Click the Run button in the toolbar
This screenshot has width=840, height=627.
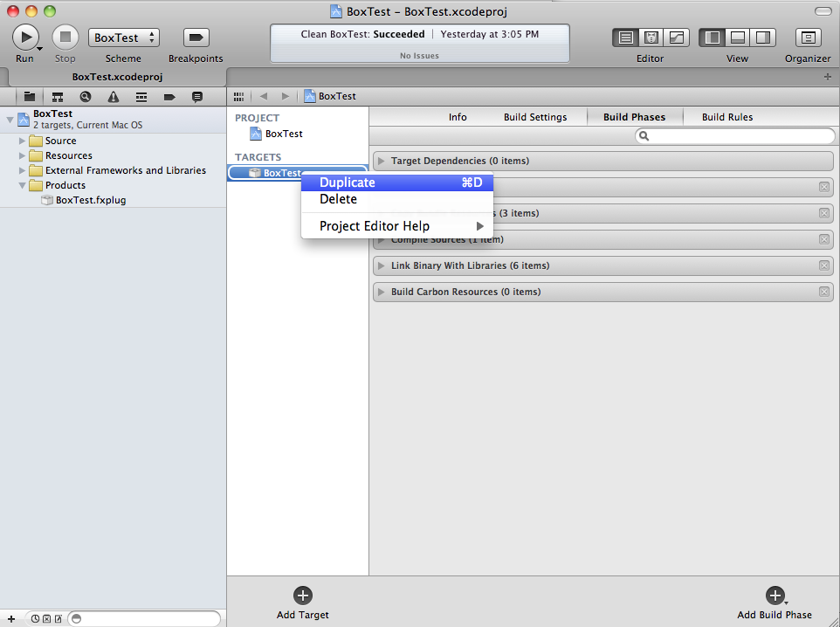[x=25, y=38]
